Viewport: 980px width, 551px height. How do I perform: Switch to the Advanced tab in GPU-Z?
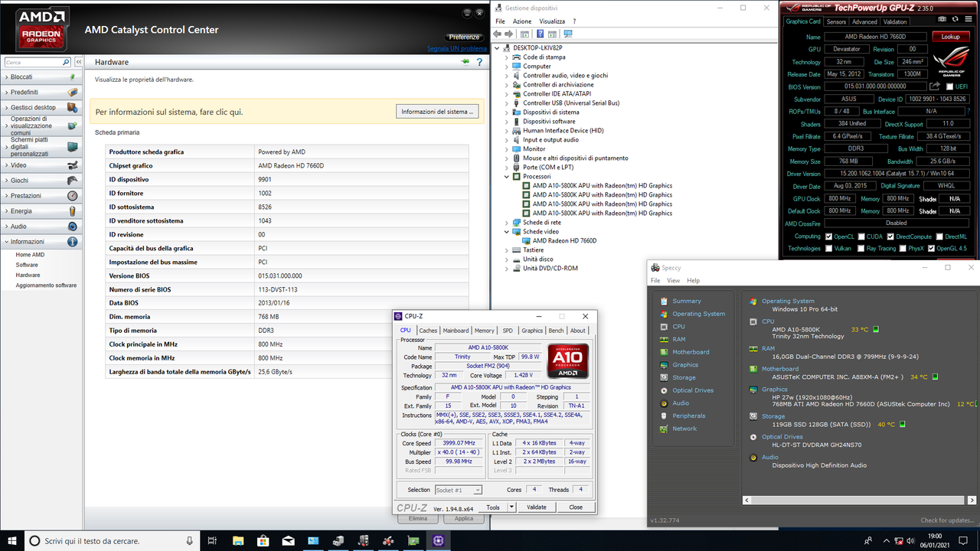864,22
